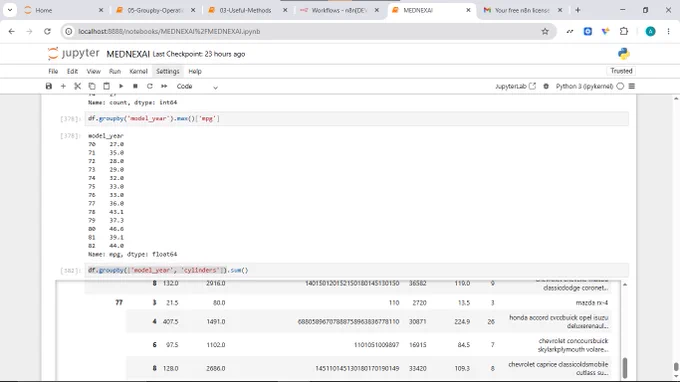Go back with the browser back arrow
The image size is (680, 382).
[x=12, y=31]
